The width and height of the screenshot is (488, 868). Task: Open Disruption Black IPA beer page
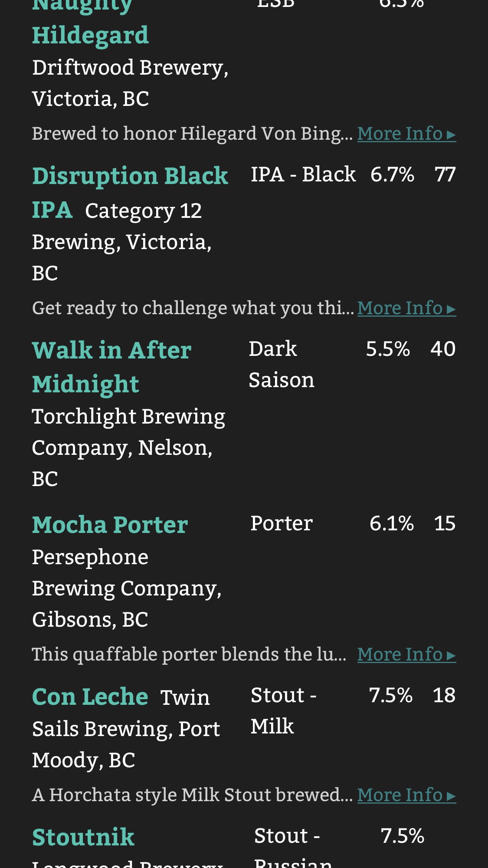tap(130, 176)
